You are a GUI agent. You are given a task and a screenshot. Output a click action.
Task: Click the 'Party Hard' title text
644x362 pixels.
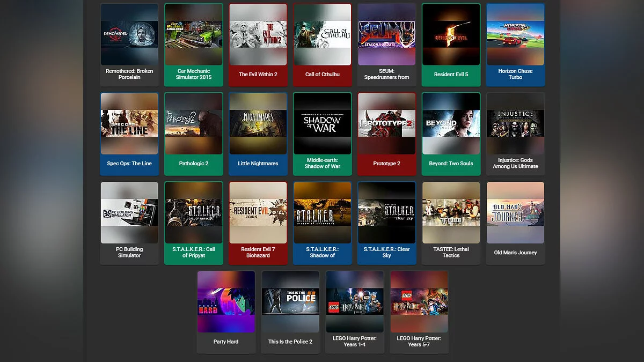coord(226,342)
